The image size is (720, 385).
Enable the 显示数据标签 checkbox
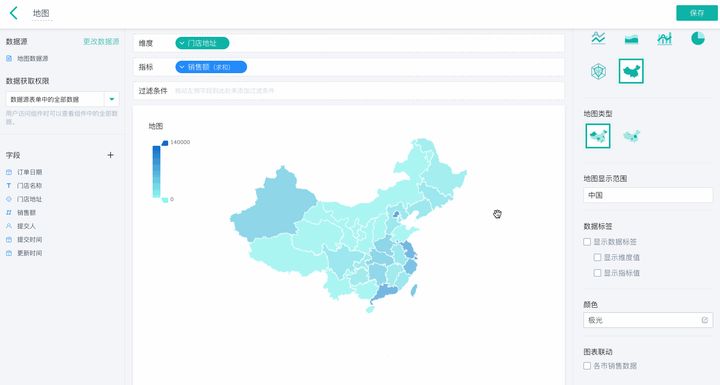point(587,242)
